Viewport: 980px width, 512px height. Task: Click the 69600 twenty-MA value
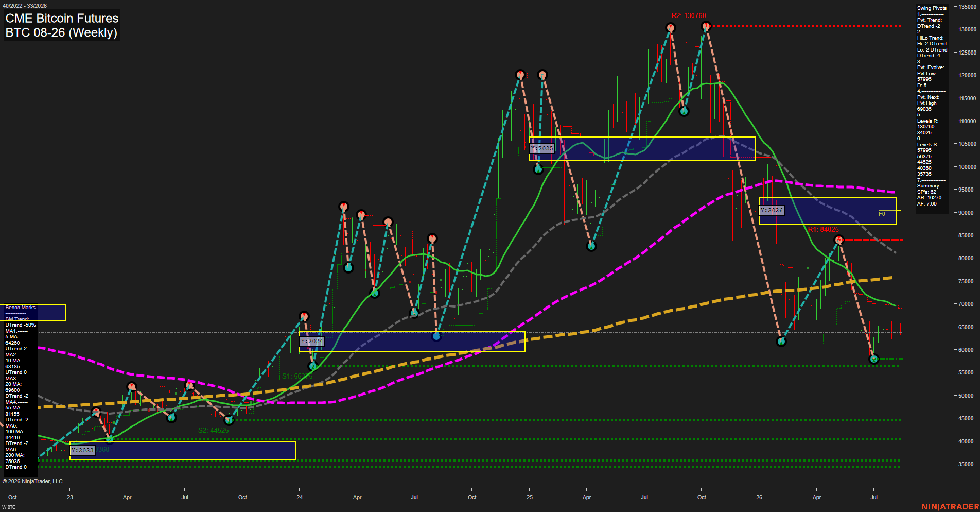point(12,390)
